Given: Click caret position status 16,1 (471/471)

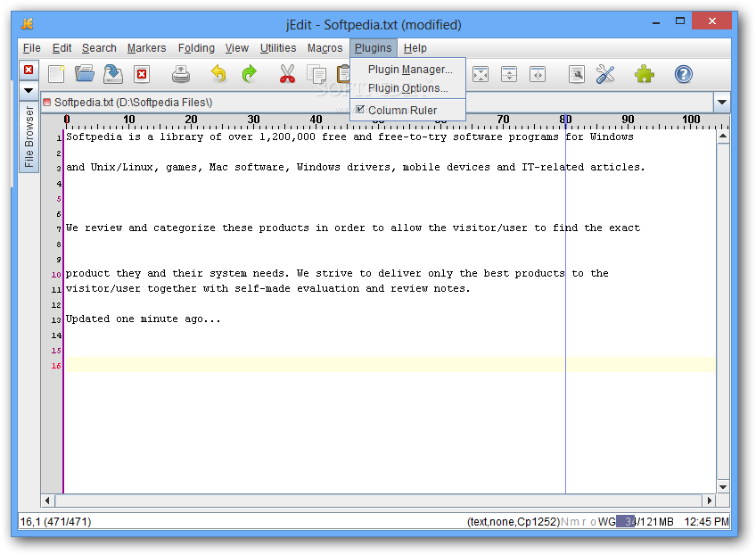Looking at the screenshot, I should point(55,522).
